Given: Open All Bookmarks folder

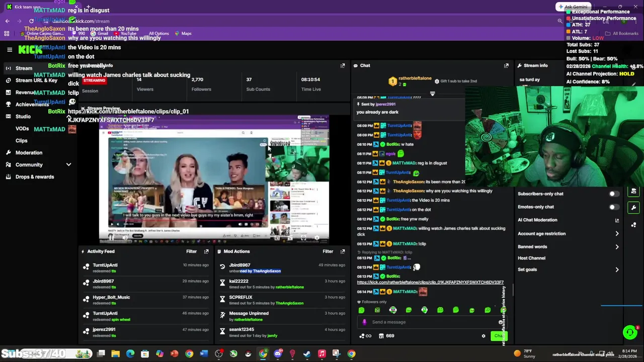Looking at the screenshot, I should (622, 34).
